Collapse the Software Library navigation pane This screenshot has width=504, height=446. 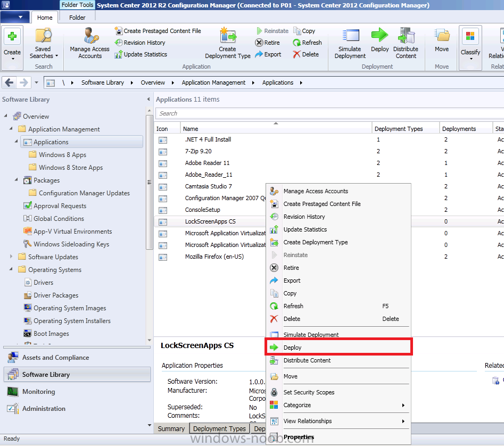[x=148, y=100]
